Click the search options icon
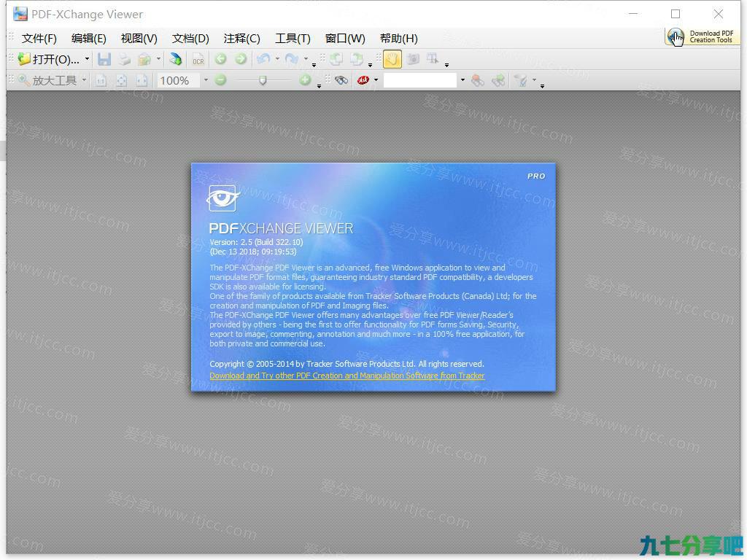The image size is (747, 560). (x=521, y=80)
